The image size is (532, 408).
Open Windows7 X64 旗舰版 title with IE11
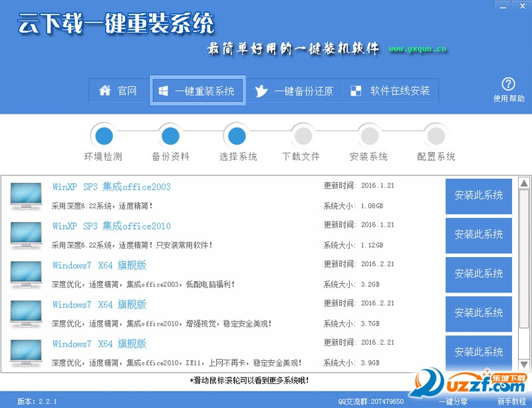[99, 344]
